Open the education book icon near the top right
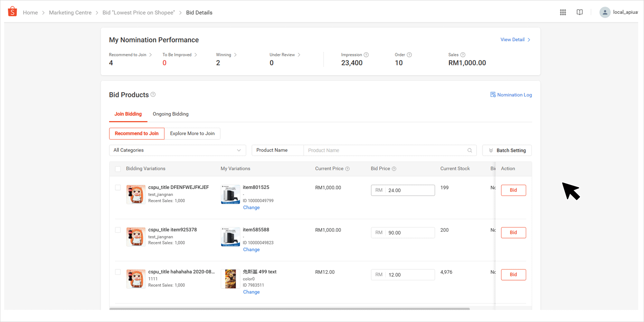Screen dimensions: 644x322 pos(580,12)
